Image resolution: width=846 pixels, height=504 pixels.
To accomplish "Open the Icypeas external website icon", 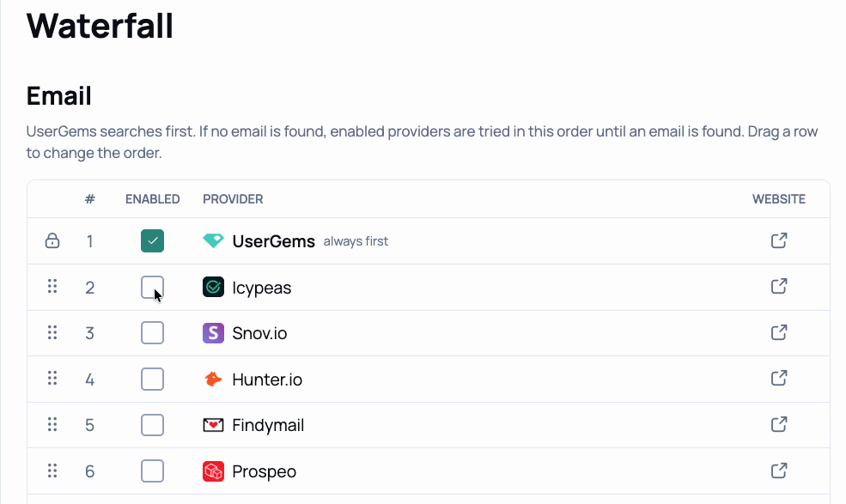I will point(778,287).
